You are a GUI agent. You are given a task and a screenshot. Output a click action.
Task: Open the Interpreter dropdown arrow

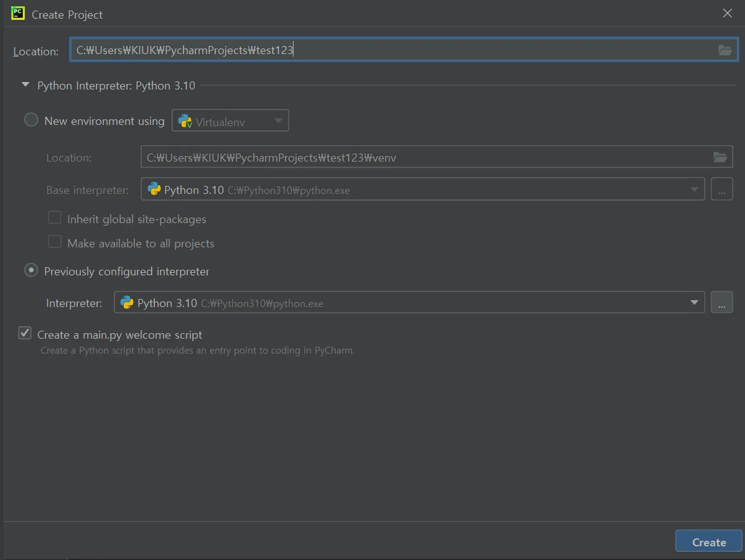[x=694, y=303]
